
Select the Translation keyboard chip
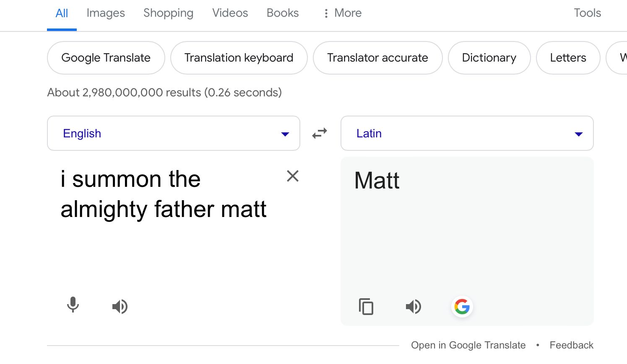239,58
